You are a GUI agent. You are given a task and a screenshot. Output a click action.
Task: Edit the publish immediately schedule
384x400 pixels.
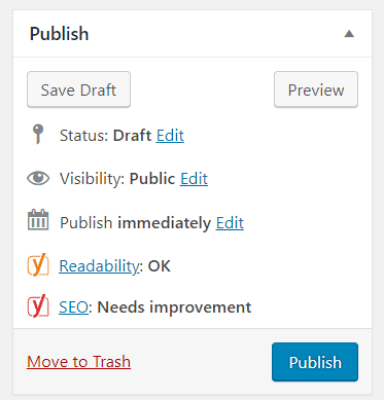pyautogui.click(x=230, y=223)
